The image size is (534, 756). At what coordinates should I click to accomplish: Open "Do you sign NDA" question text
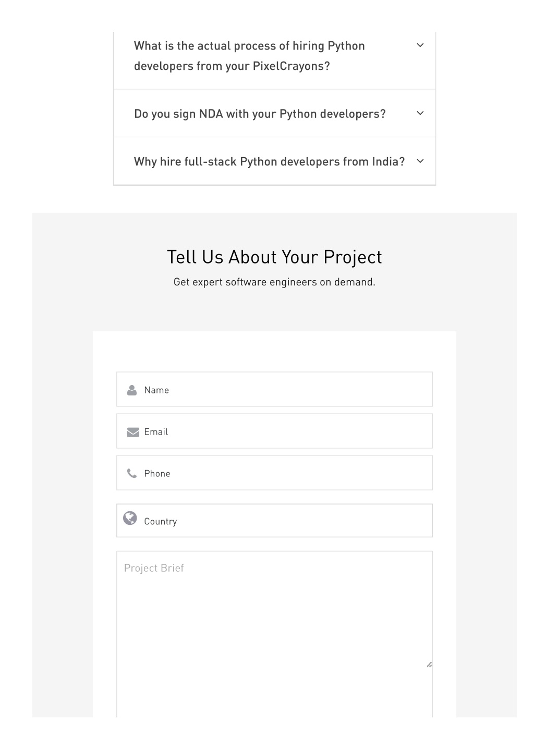click(260, 114)
